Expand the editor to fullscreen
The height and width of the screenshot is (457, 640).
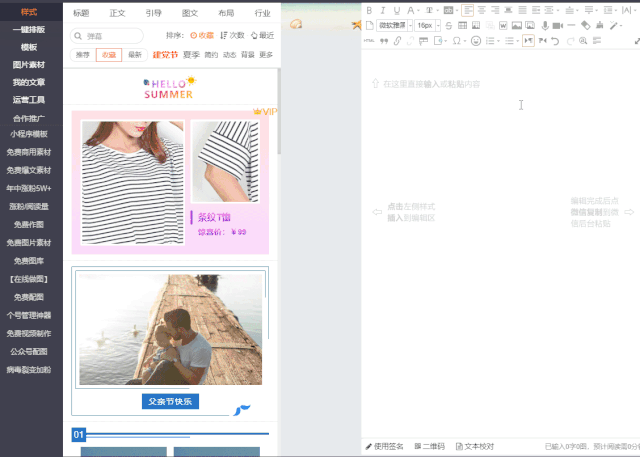(634, 41)
